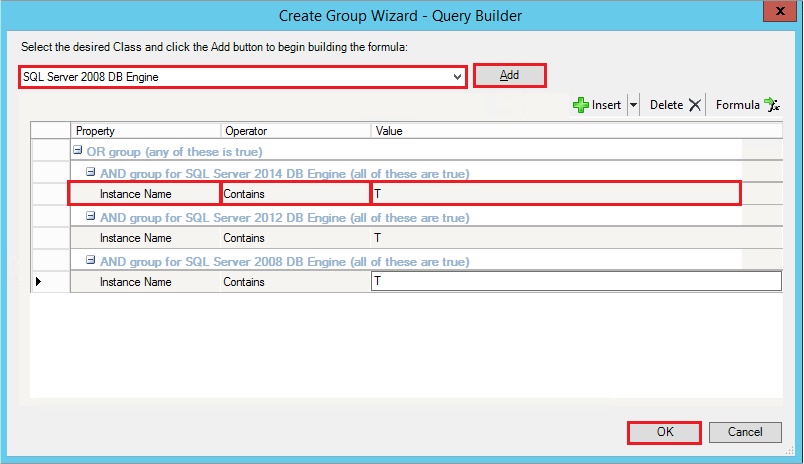Click the Cancel button
The image size is (804, 464).
[745, 432]
